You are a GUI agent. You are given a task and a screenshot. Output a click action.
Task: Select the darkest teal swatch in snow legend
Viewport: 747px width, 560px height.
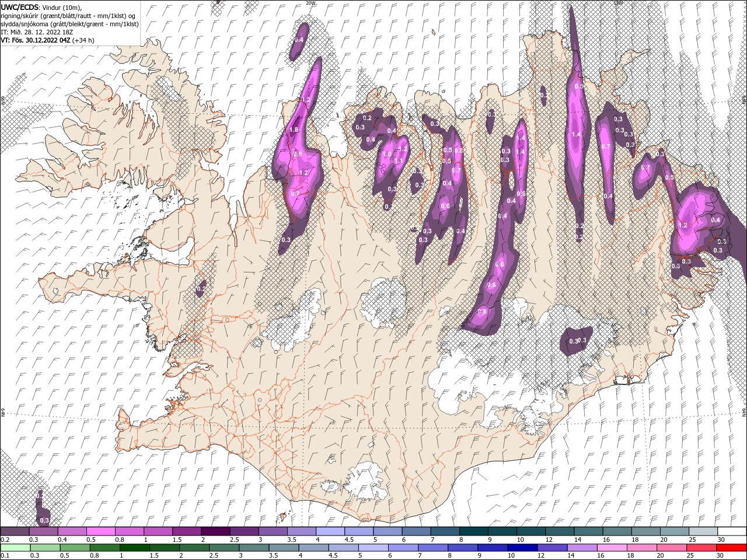[474, 531]
